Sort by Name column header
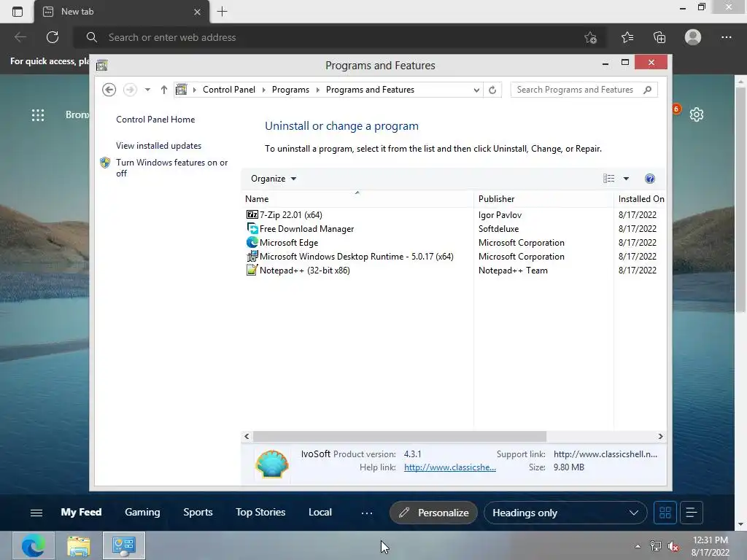The image size is (747, 560). [x=357, y=199]
